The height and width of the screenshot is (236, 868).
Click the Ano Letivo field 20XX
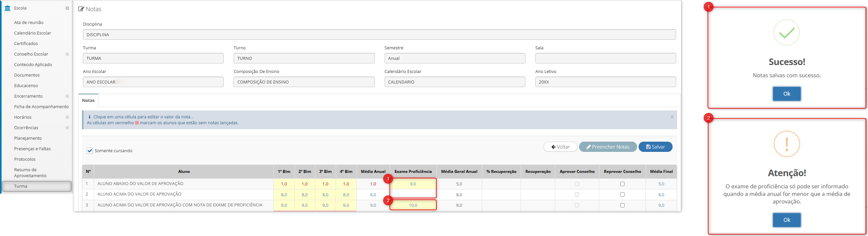click(605, 82)
